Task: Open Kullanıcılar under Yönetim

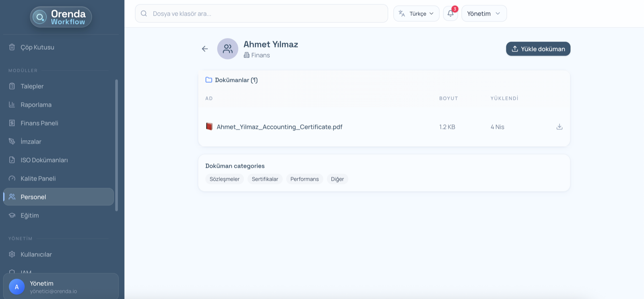Action: coord(58,254)
